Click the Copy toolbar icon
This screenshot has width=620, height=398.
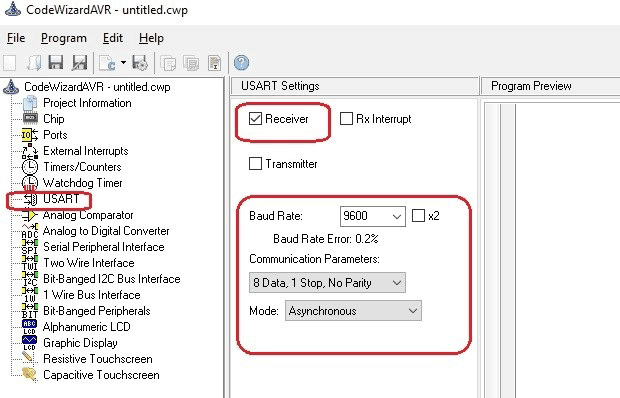169,63
